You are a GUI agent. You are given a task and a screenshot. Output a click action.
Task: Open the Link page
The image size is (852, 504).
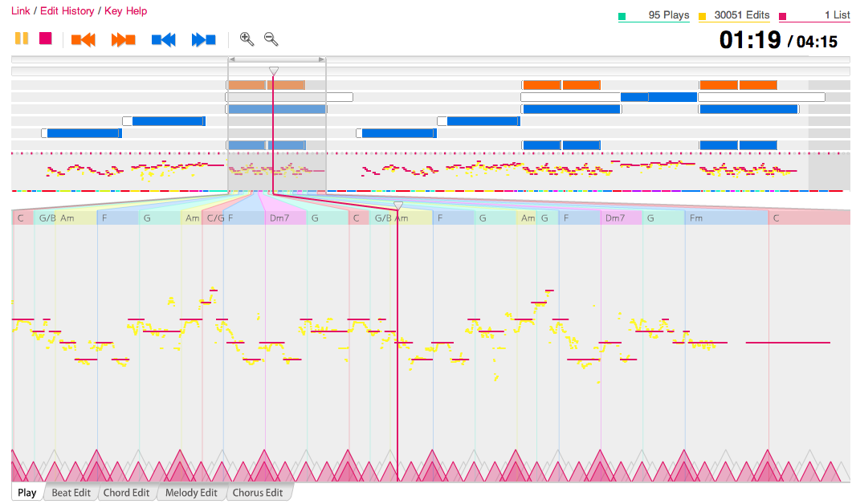(x=21, y=11)
